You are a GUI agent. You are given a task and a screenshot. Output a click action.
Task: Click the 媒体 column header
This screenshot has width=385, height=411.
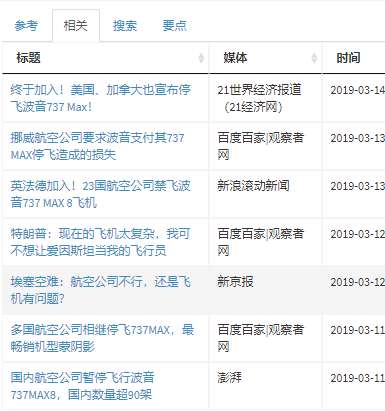click(x=266, y=58)
